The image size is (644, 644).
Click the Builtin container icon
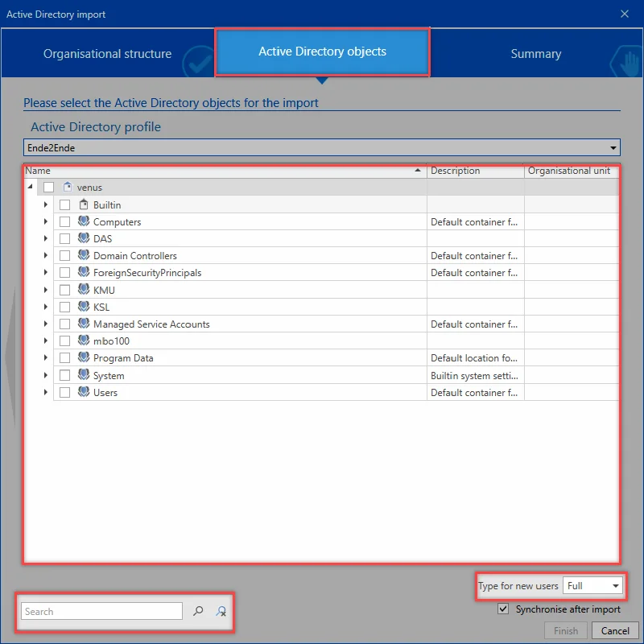click(x=84, y=204)
